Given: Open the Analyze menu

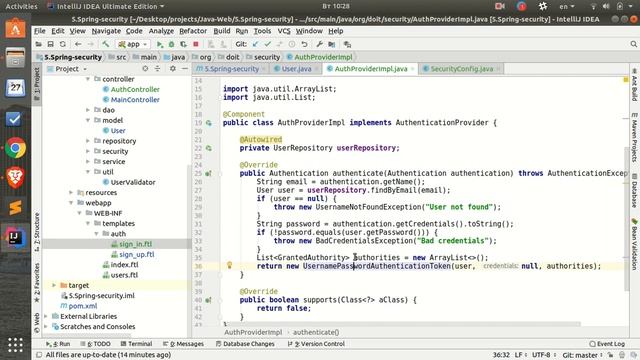Looking at the screenshot, I should (161, 31).
